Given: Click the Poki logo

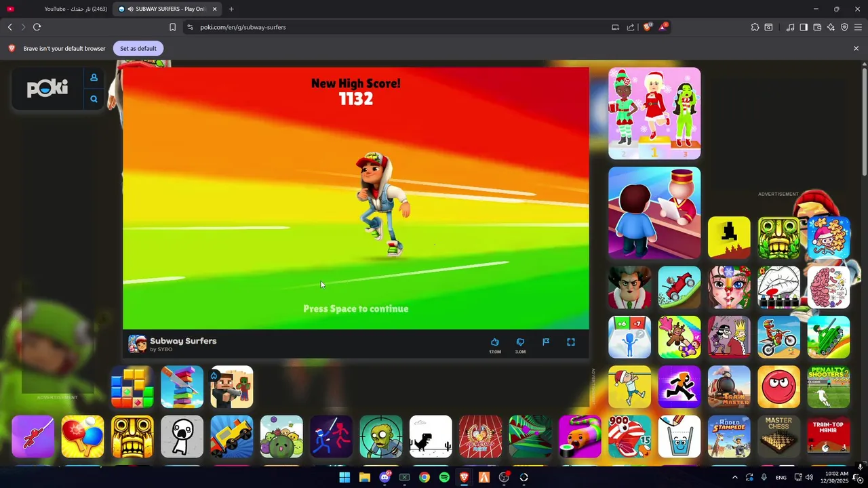Looking at the screenshot, I should click(x=47, y=88).
